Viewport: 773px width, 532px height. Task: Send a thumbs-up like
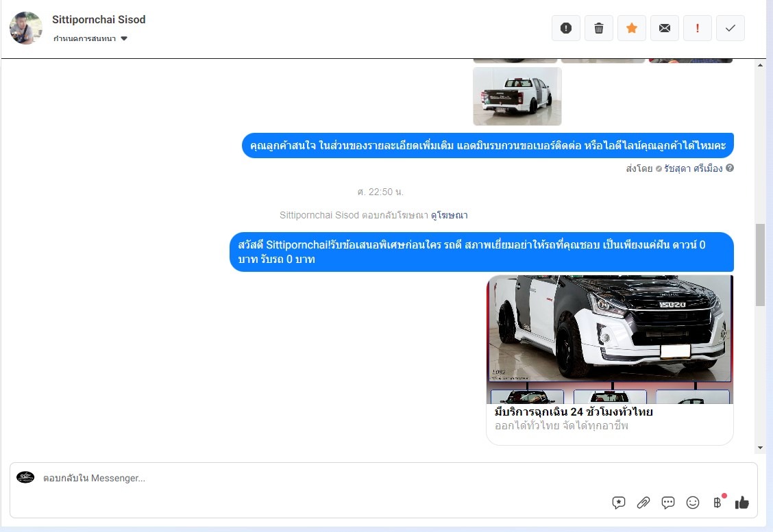coord(742,503)
